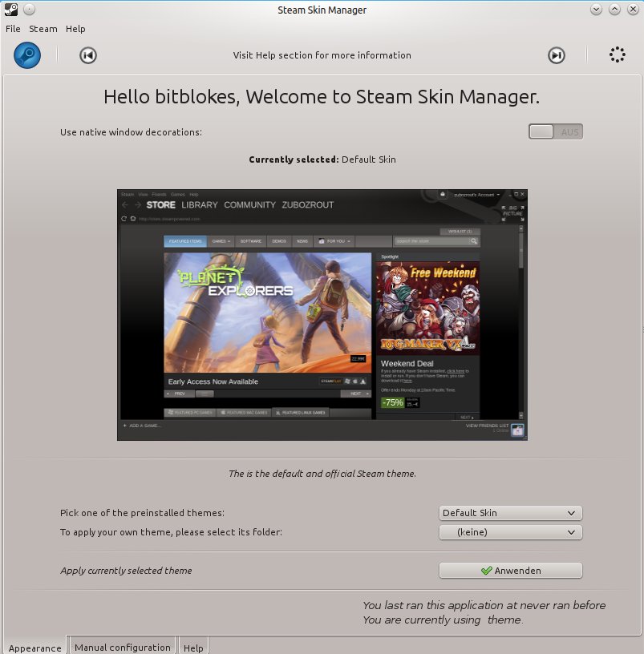The image size is (644, 654).
Task: Click the 'Use native window decorations' label
Action: pyautogui.click(x=131, y=132)
